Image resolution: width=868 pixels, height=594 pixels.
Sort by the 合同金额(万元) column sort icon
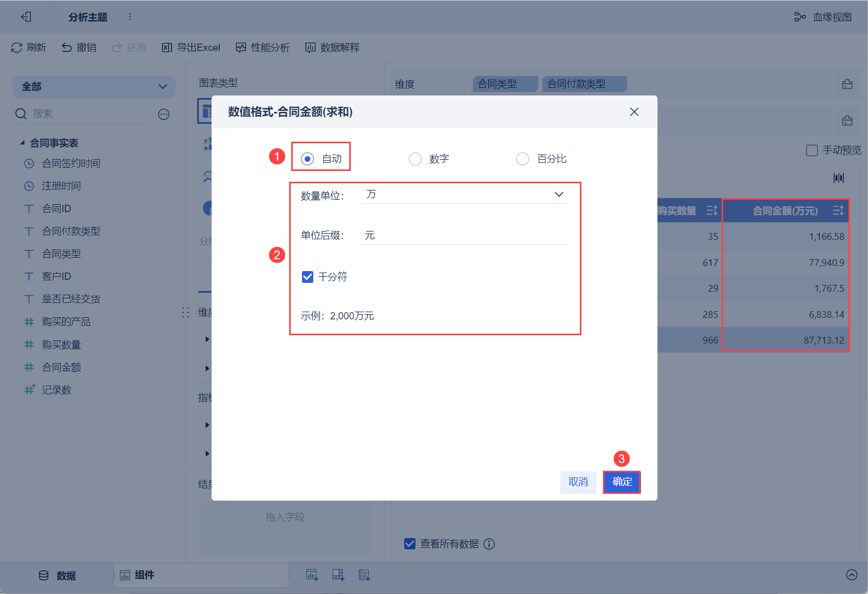[838, 210]
